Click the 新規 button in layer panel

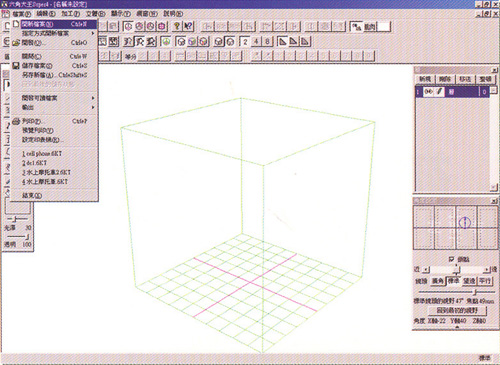tap(425, 79)
